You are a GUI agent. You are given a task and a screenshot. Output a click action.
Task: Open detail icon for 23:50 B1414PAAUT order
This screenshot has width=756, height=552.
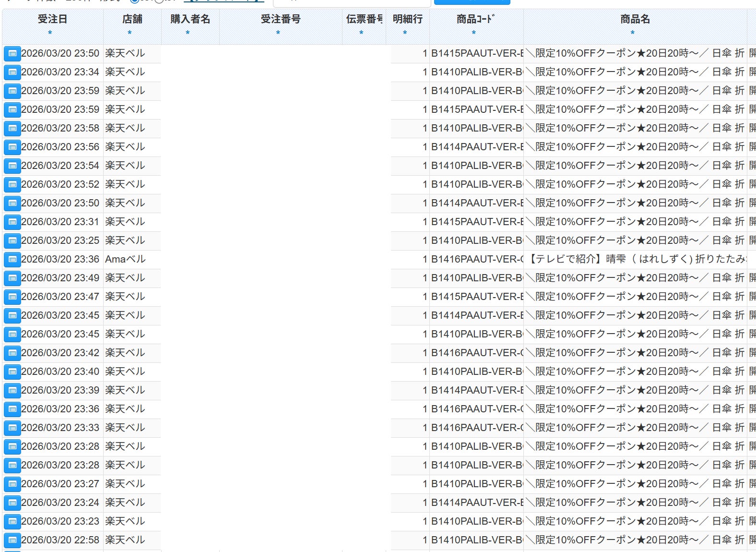click(x=12, y=203)
